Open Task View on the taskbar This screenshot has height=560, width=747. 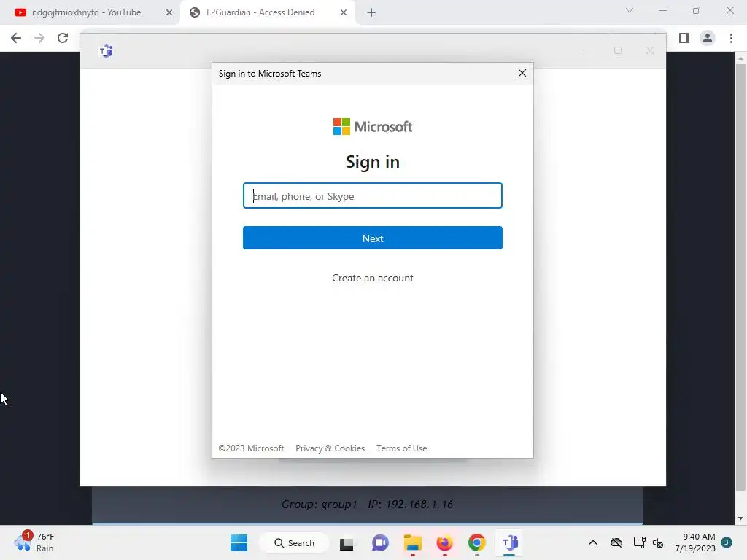point(347,543)
